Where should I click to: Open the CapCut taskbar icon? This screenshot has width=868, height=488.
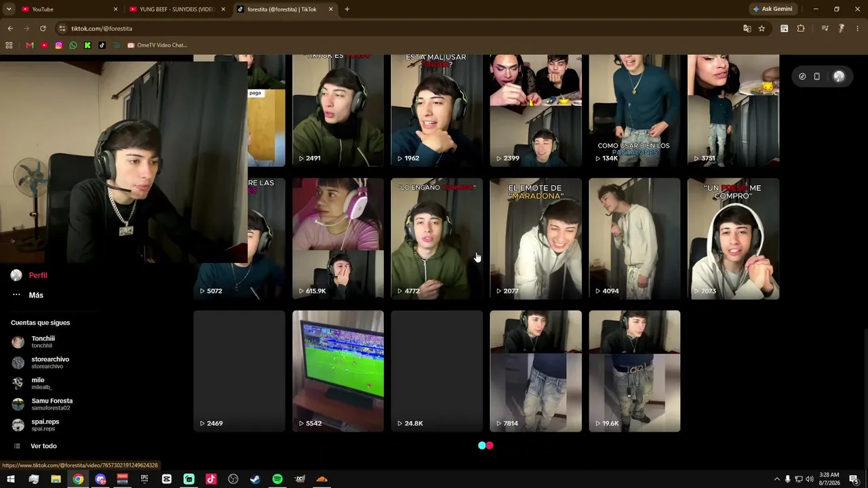[x=167, y=479]
